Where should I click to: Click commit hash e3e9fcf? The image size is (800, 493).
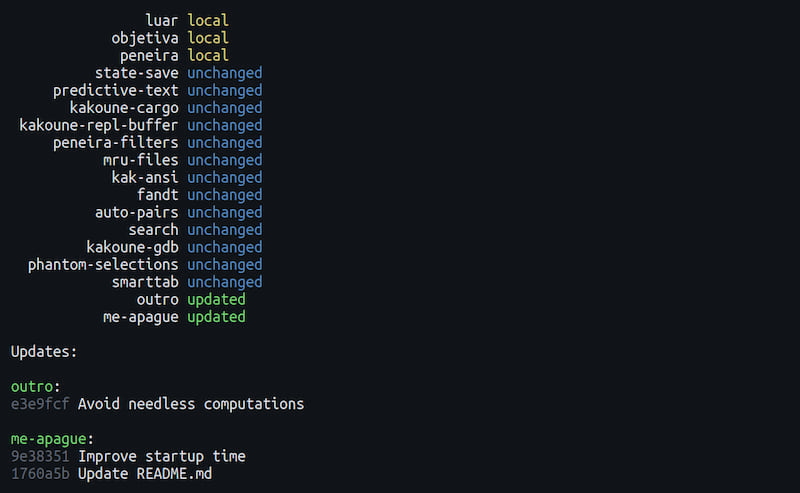click(x=40, y=404)
